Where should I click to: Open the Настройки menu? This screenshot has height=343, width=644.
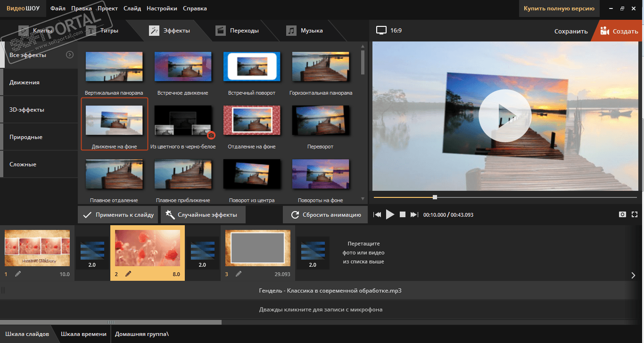162,8
